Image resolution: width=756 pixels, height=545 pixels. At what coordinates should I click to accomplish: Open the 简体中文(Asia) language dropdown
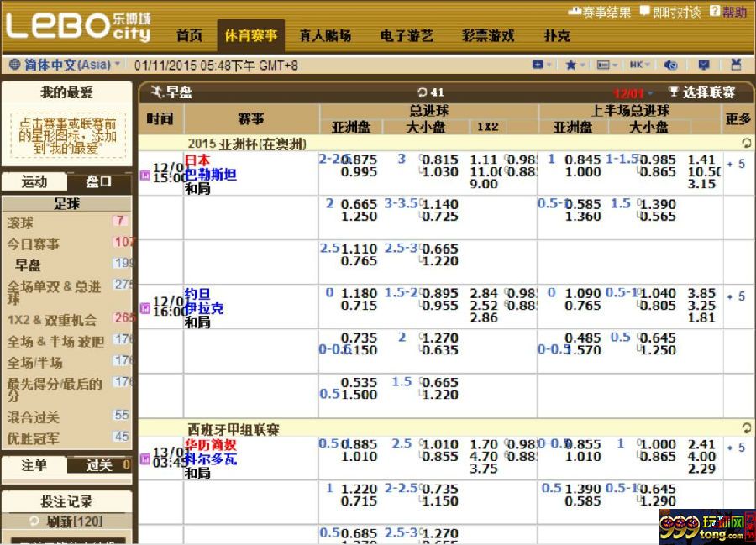pyautogui.click(x=72, y=65)
